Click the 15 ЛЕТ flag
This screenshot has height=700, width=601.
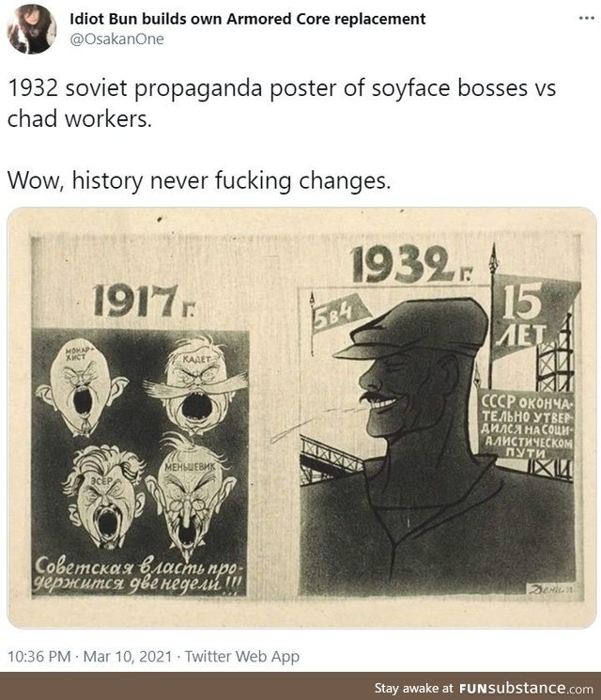531,317
